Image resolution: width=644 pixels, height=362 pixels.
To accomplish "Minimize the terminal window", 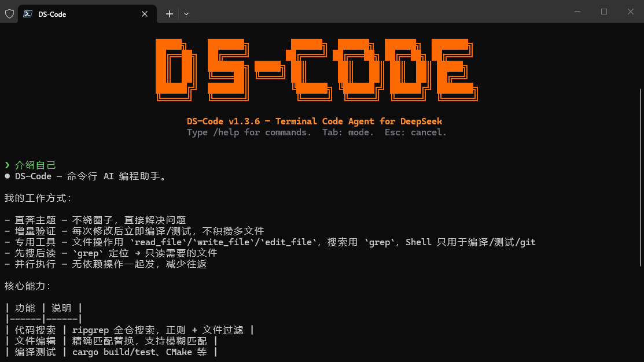I will [577, 12].
